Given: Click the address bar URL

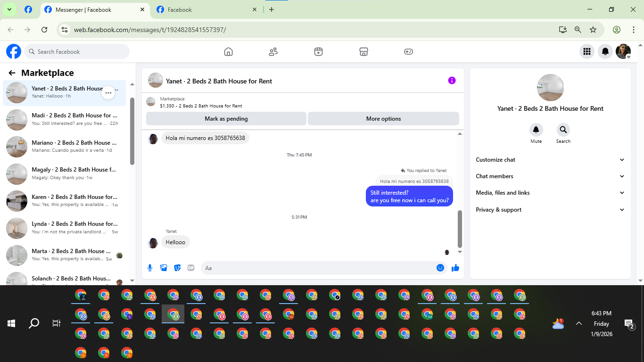Looking at the screenshot, I should tap(150, 30).
